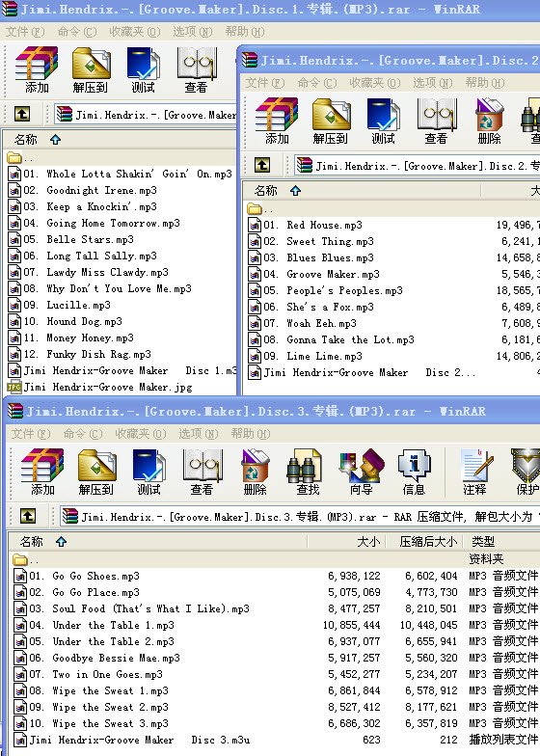Click Test icon in Disc 2 window
Screen dimensions: 540x756
tap(384, 121)
